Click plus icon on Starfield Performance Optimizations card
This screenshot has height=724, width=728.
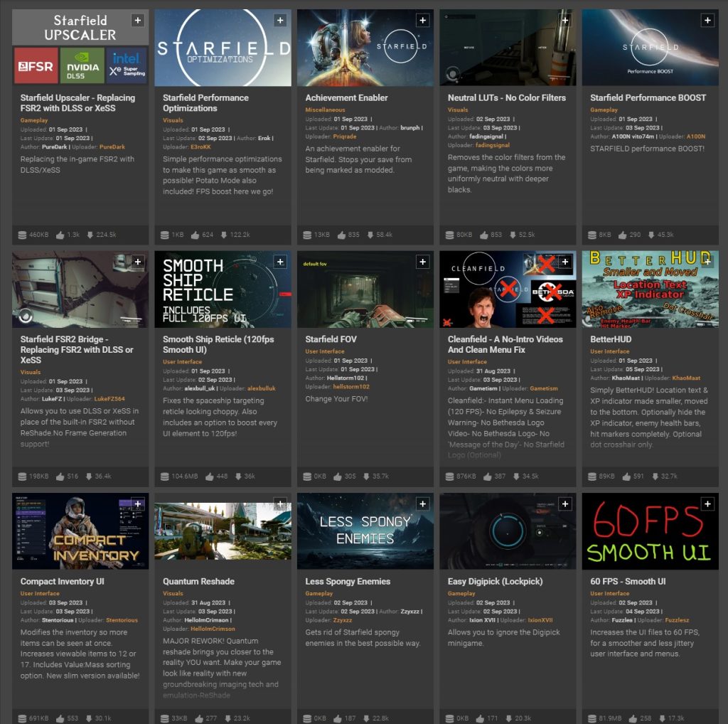(280, 21)
